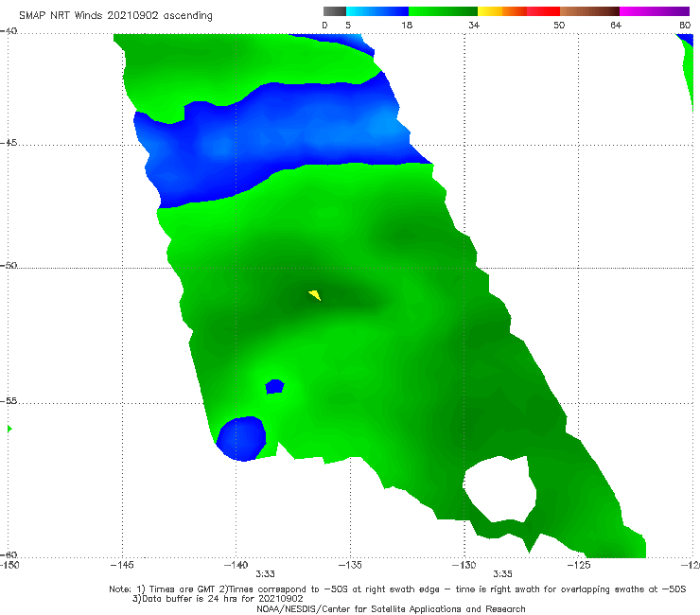Click the "Times are GMT" note line
Screen dimensions: 700x615
(397, 589)
